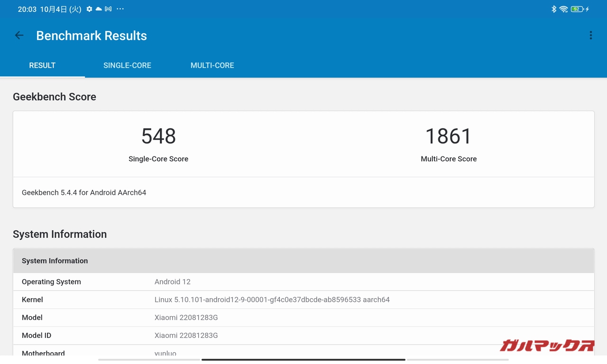Open the three-dot overflow menu
The image size is (607, 364).
pyautogui.click(x=590, y=36)
